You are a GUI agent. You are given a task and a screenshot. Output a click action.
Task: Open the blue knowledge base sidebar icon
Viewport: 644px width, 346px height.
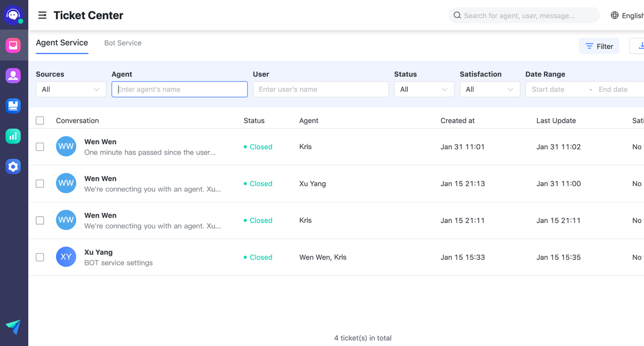click(x=13, y=106)
